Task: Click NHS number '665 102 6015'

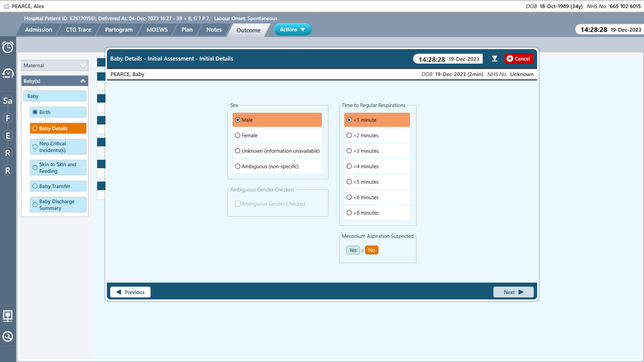Action: 625,6
